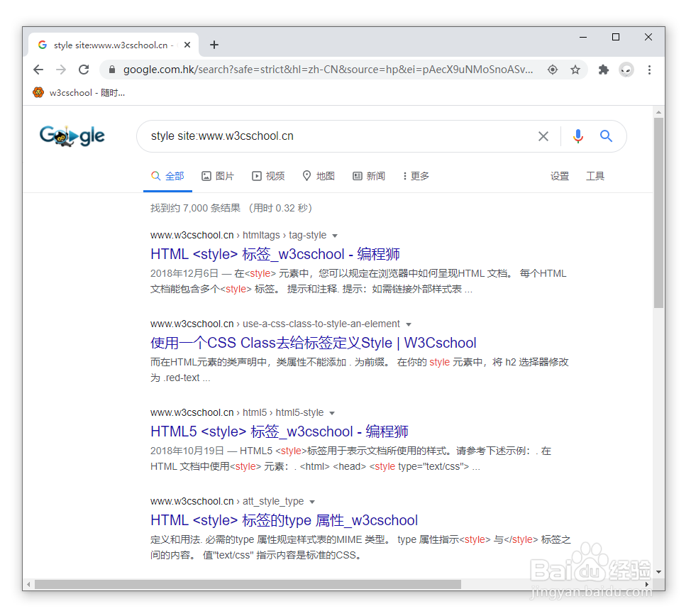Open the 设置 settings menu
This screenshot has height=616, width=691.
(x=560, y=175)
